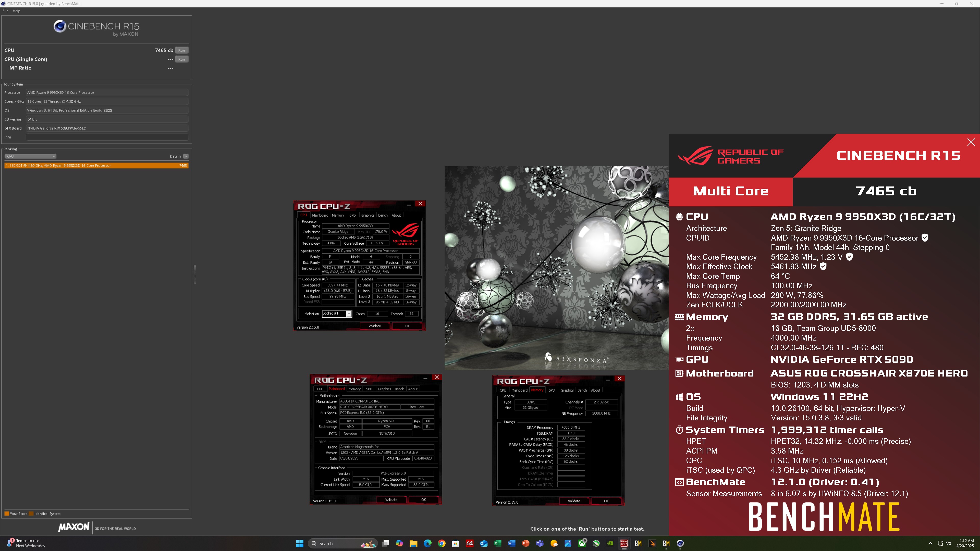Run the CPU (Single Core) test
980x551 pixels.
(181, 59)
